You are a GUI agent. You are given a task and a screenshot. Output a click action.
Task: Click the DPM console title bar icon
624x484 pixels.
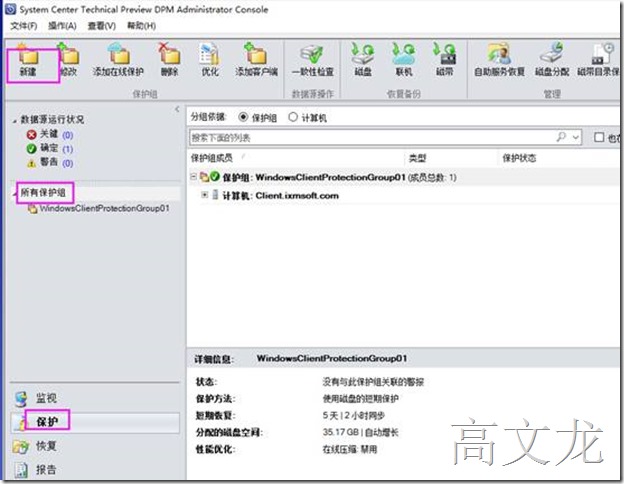pyautogui.click(x=11, y=9)
